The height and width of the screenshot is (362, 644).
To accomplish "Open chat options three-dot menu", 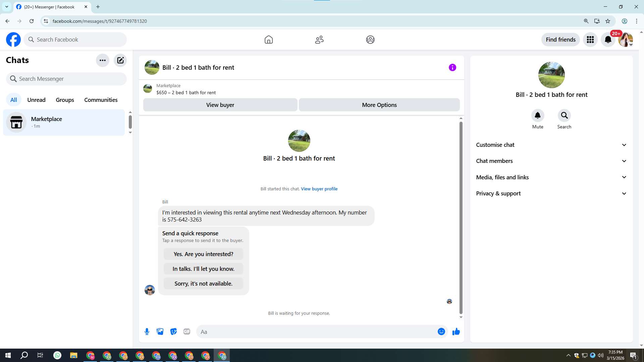I will (103, 60).
